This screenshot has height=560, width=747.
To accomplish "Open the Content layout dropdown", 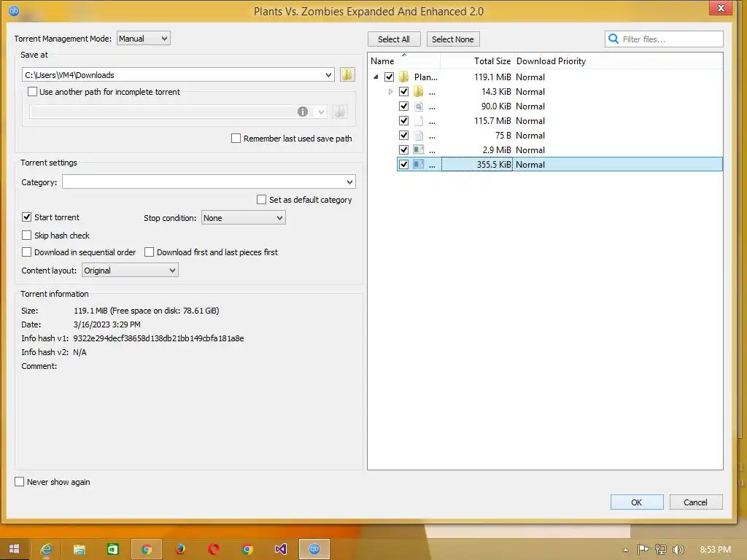I will coord(130,271).
